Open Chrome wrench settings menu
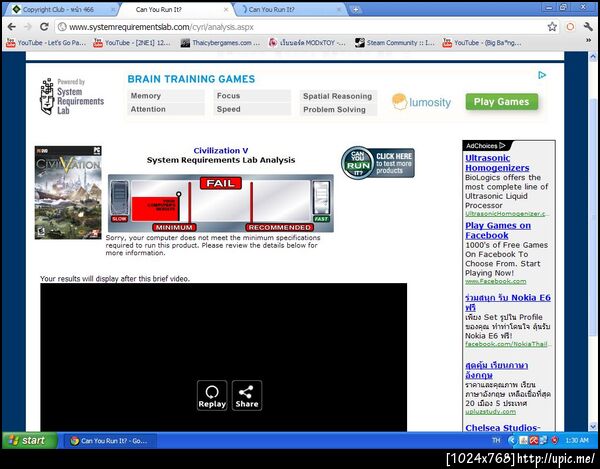Viewport: 600px width, 469px height. pos(588,27)
